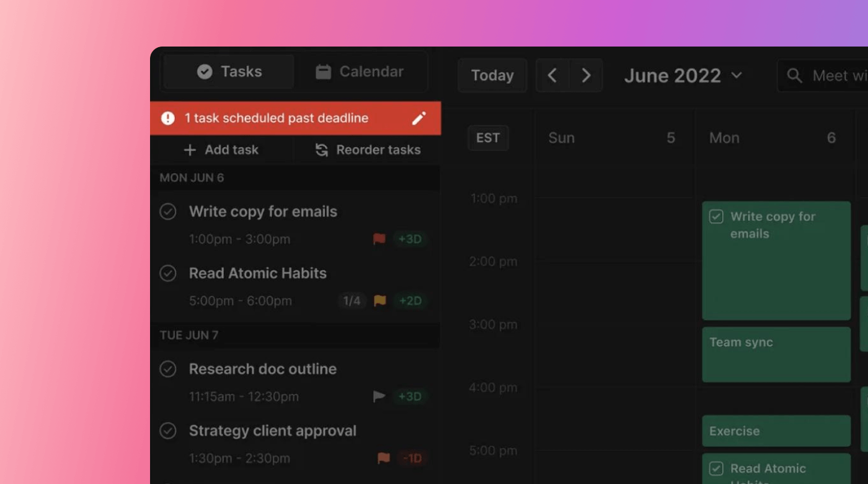Click the gray flag on Research doc outline
Image resolution: width=868 pixels, height=484 pixels.
click(379, 397)
